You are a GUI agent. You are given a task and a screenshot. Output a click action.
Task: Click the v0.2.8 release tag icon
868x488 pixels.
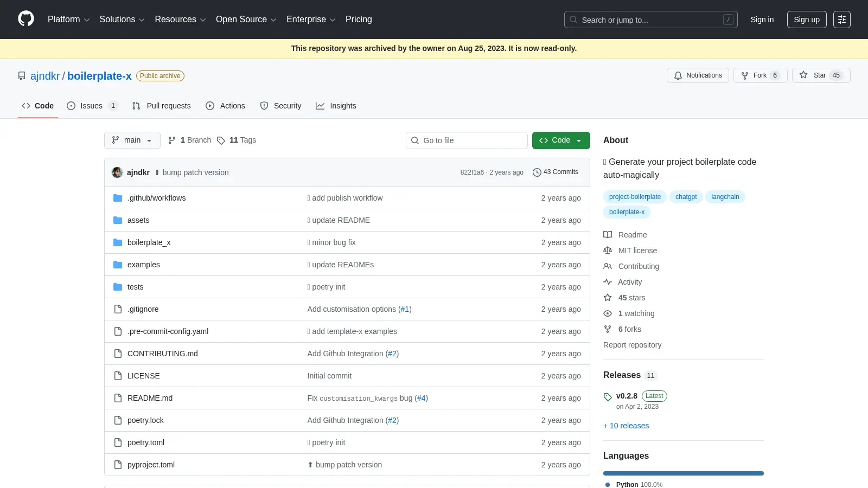(608, 397)
